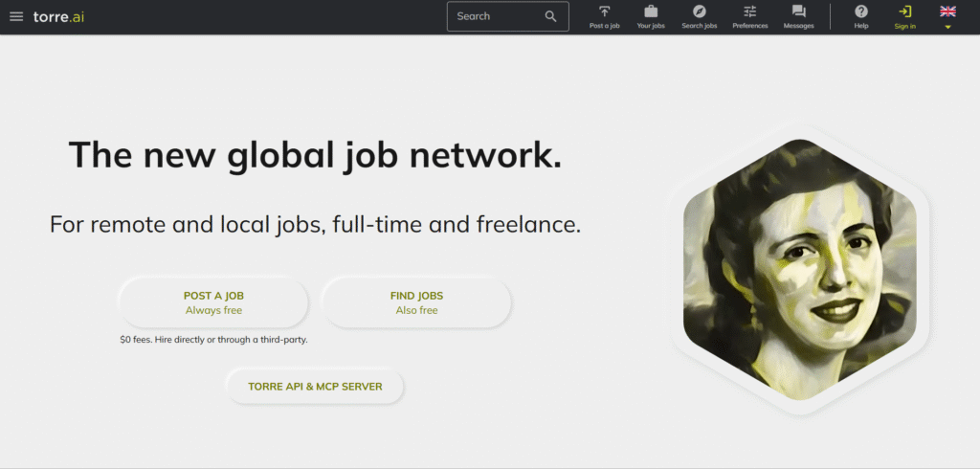Open the Preferences sliders icon
Image resolution: width=980 pixels, height=469 pixels.
pyautogui.click(x=750, y=11)
